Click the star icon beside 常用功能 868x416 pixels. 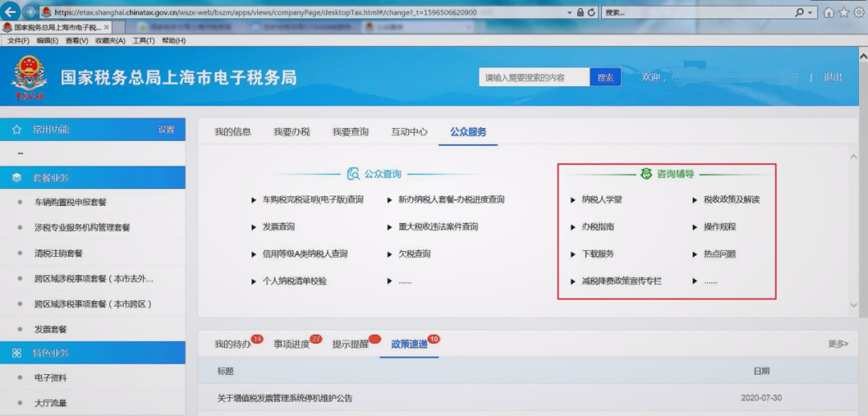point(17,130)
